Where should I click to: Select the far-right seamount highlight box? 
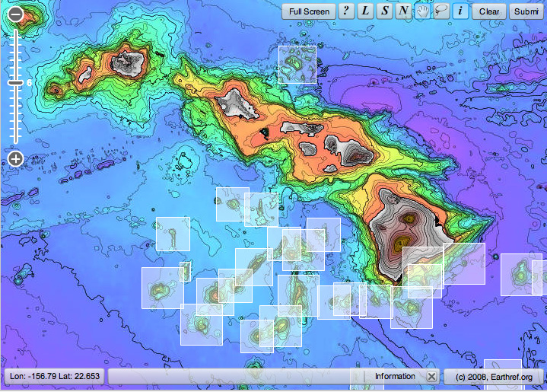tap(520, 274)
